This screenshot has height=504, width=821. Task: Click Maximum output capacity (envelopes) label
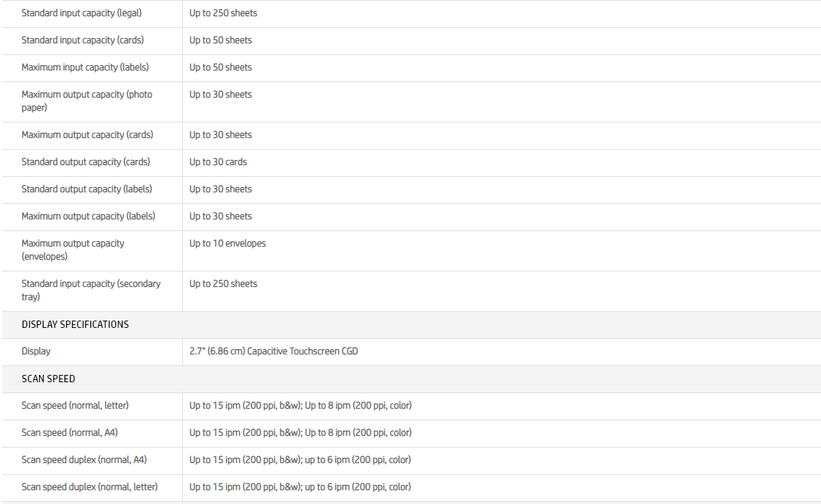[x=73, y=250]
